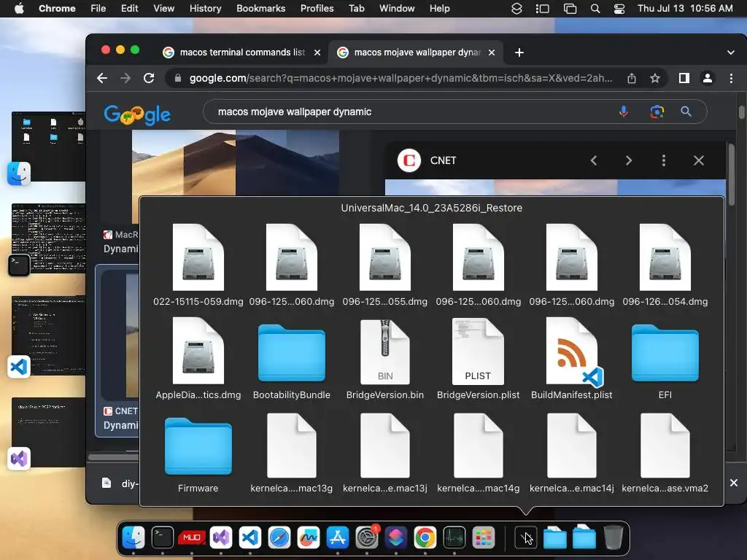View site information via lock icon
Image resolution: width=747 pixels, height=560 pixels.
pos(178,78)
